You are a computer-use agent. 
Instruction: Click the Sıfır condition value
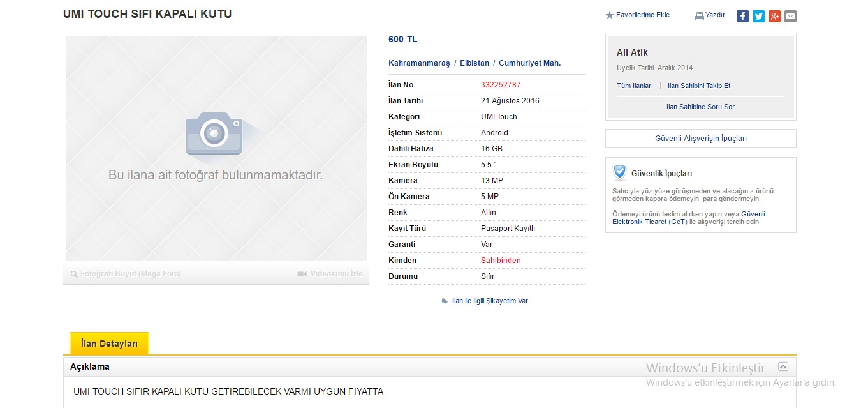click(x=487, y=276)
